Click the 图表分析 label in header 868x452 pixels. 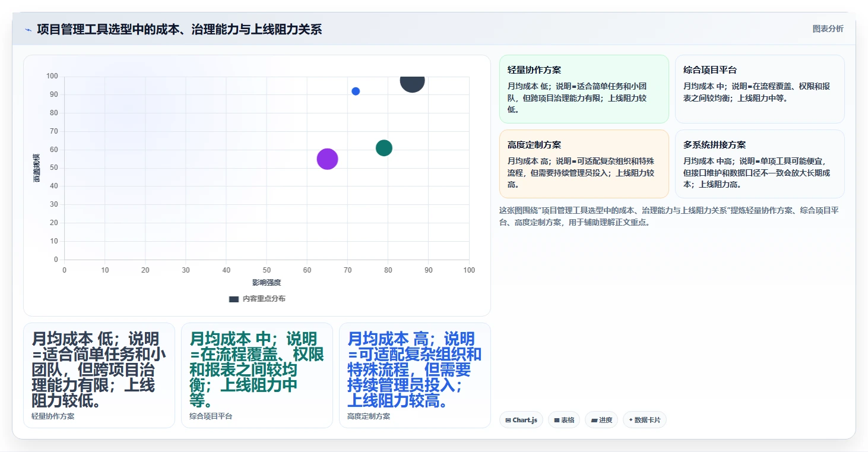(828, 29)
